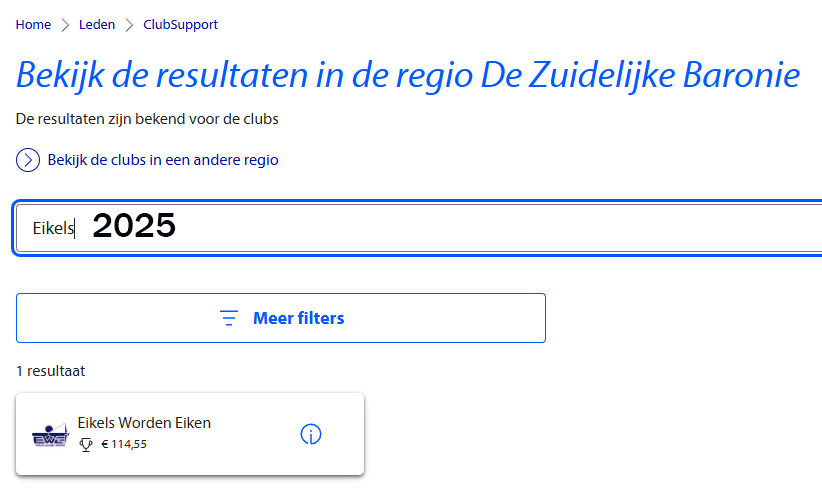Click the chevron between Home and Leden
This screenshot has height=497, width=822.
pos(65,25)
